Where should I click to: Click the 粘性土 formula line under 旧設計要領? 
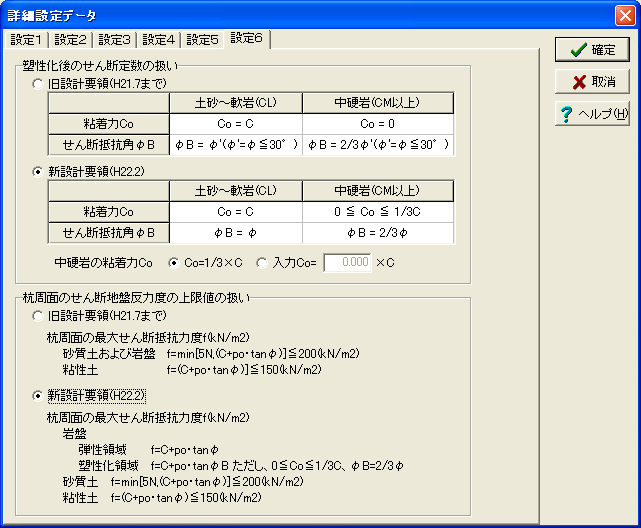pyautogui.click(x=192, y=370)
